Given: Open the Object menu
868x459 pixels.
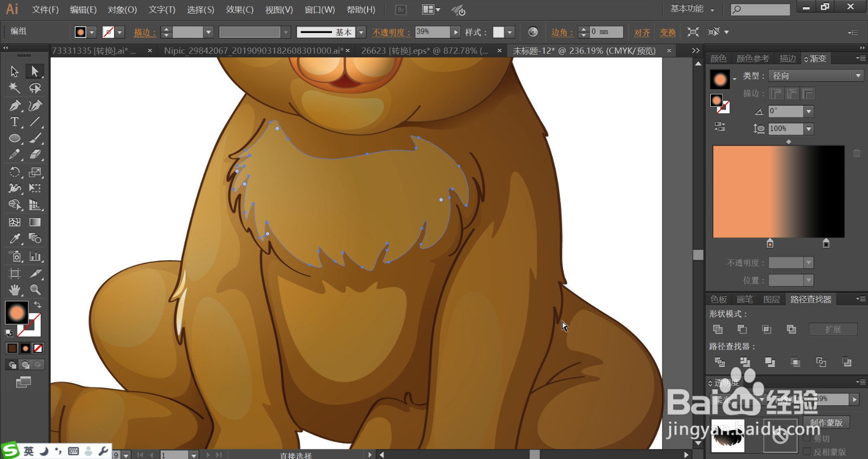Looking at the screenshot, I should click(122, 10).
